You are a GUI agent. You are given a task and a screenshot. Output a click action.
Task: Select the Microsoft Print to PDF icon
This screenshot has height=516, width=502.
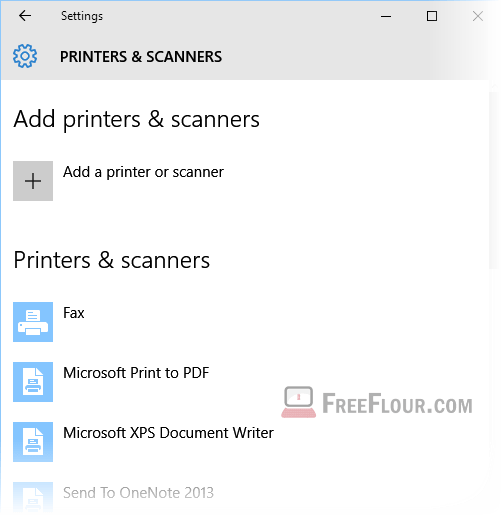tap(33, 382)
